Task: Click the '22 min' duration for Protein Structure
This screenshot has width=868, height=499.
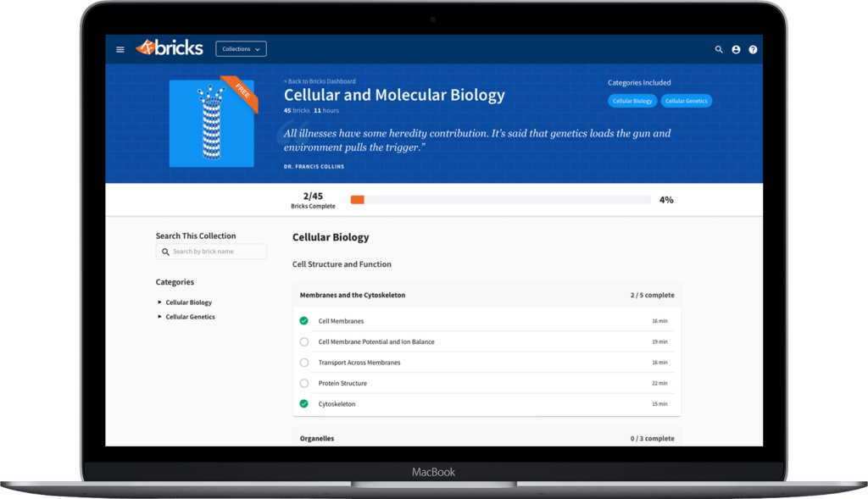Action: 659,383
